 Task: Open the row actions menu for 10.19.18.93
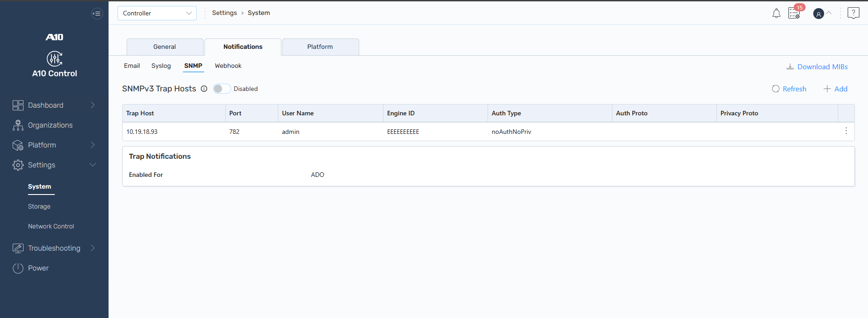846,131
